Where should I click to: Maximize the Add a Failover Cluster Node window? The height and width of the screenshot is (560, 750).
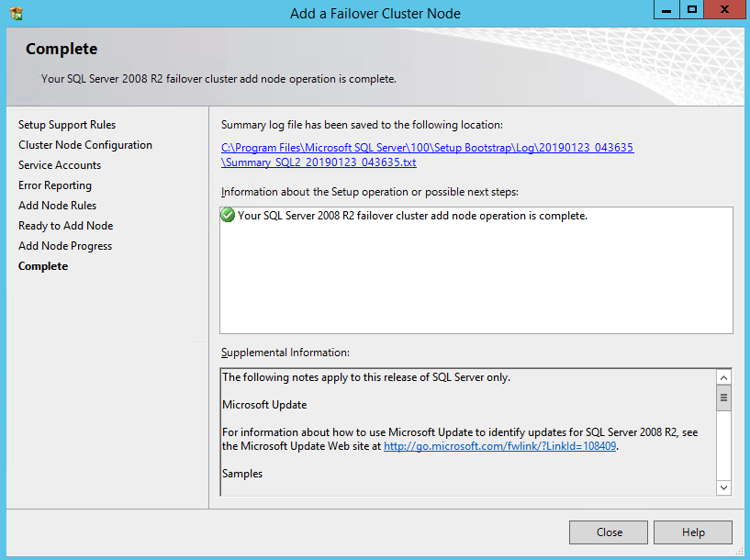(691, 10)
